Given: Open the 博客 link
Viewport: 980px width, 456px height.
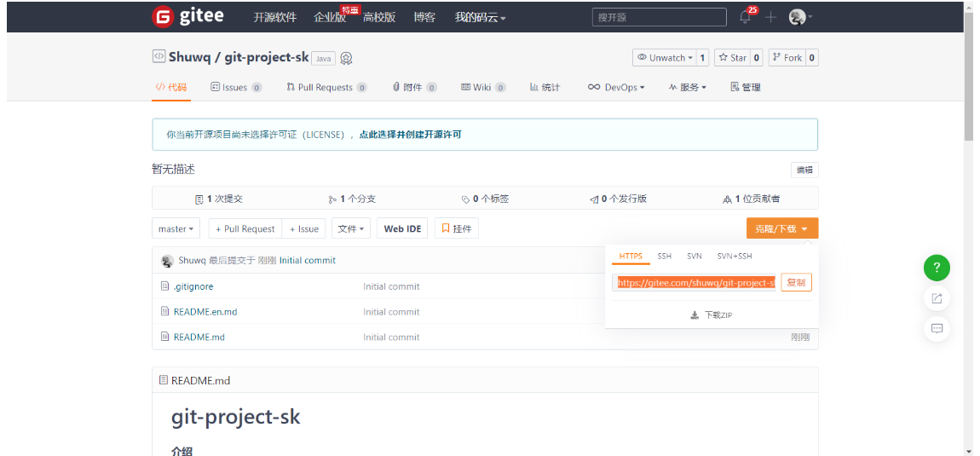Looking at the screenshot, I should [x=424, y=18].
